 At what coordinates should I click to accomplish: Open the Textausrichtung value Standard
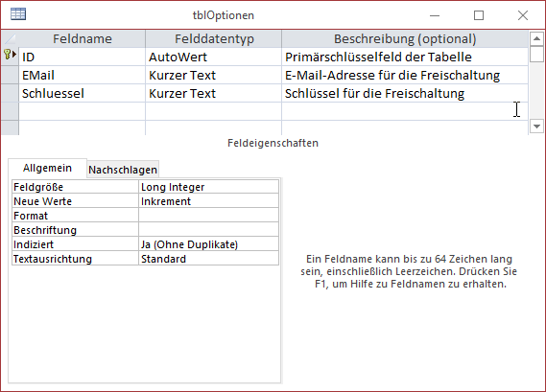click(208, 259)
